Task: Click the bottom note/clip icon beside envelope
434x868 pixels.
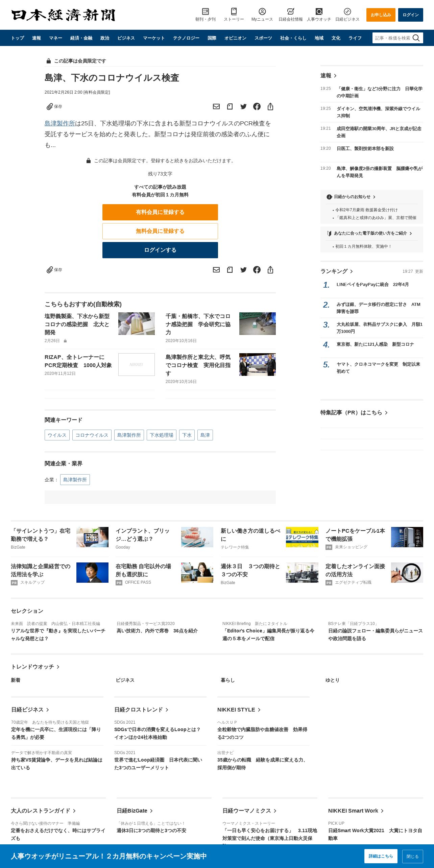Action: (x=230, y=270)
